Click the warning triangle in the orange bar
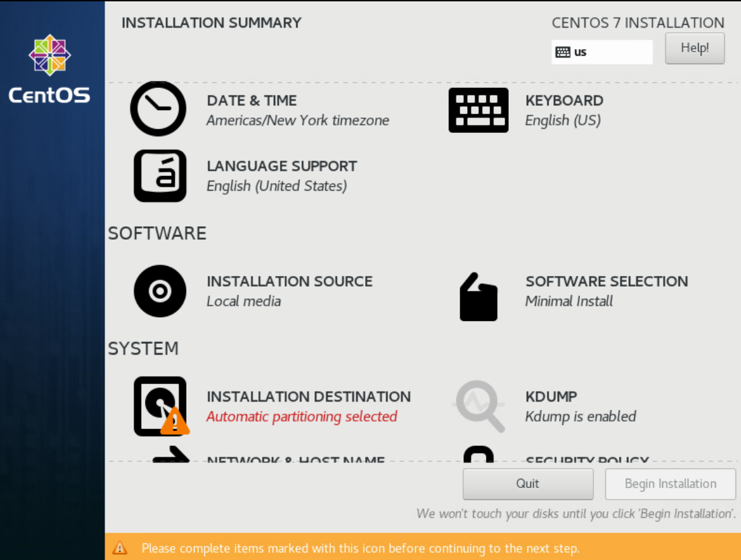This screenshot has height=560, width=741. pyautogui.click(x=119, y=548)
